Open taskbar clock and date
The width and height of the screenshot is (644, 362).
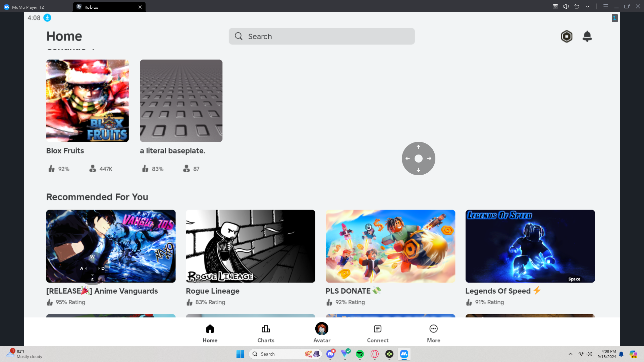click(x=607, y=354)
